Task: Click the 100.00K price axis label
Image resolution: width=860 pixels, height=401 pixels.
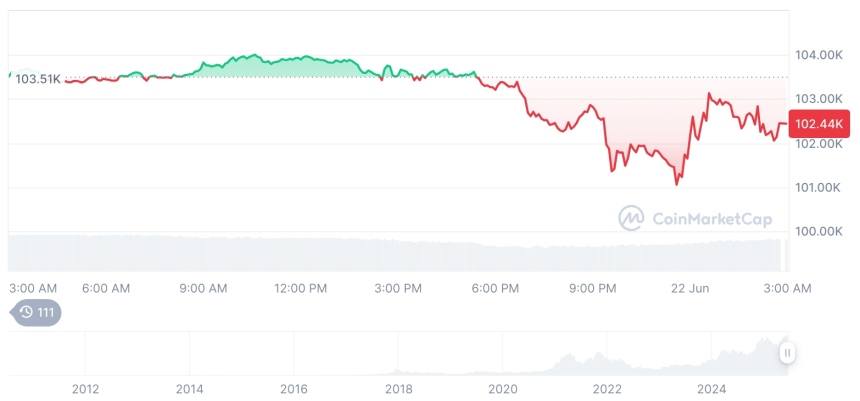Action: click(x=816, y=232)
